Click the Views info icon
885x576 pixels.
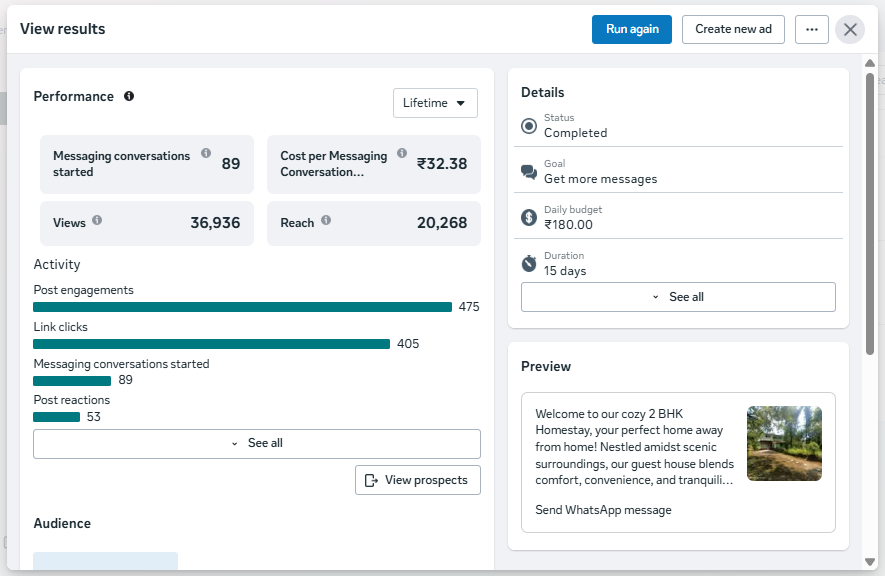coord(97,220)
